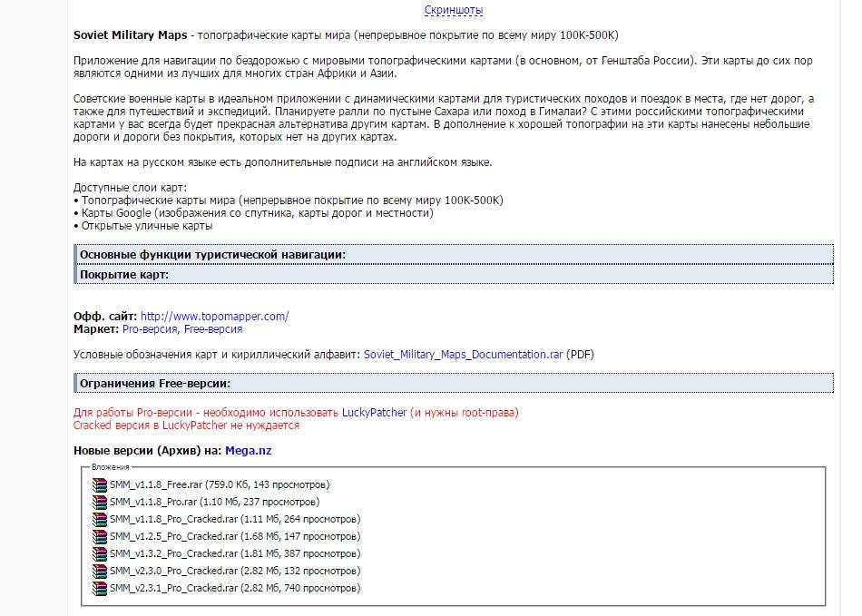Expand the Покрытие карт section
Image resolution: width=862 pixels, height=616 pixels.
454,274
